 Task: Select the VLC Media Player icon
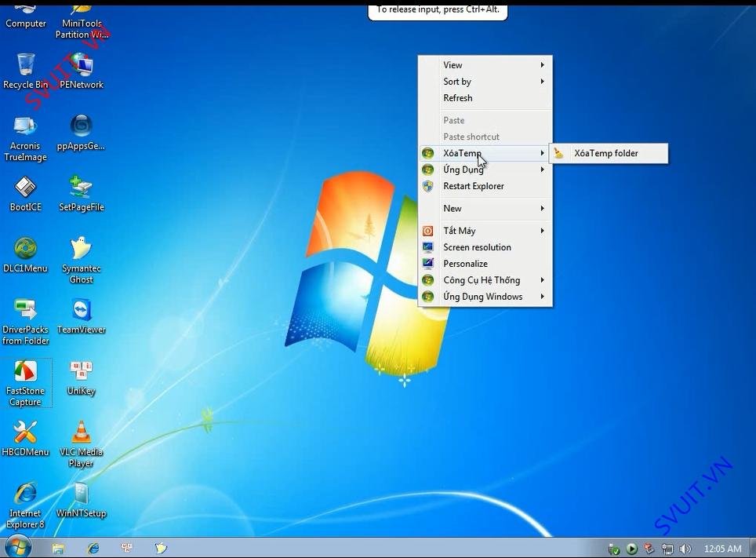81,444
